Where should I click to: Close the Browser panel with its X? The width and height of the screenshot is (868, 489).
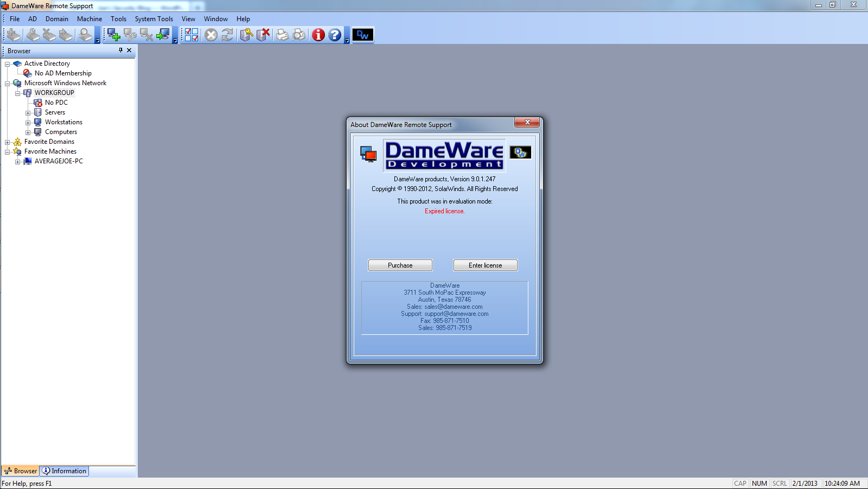[x=129, y=50]
